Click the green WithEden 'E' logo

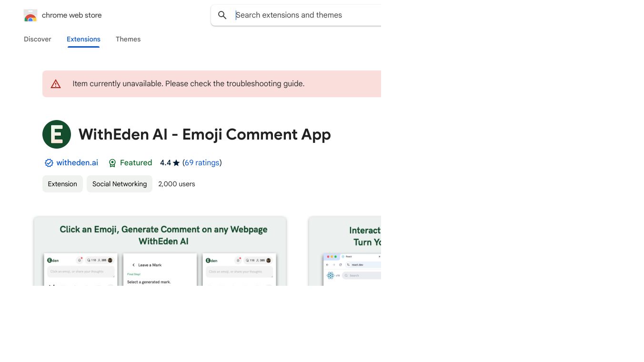[x=57, y=134]
